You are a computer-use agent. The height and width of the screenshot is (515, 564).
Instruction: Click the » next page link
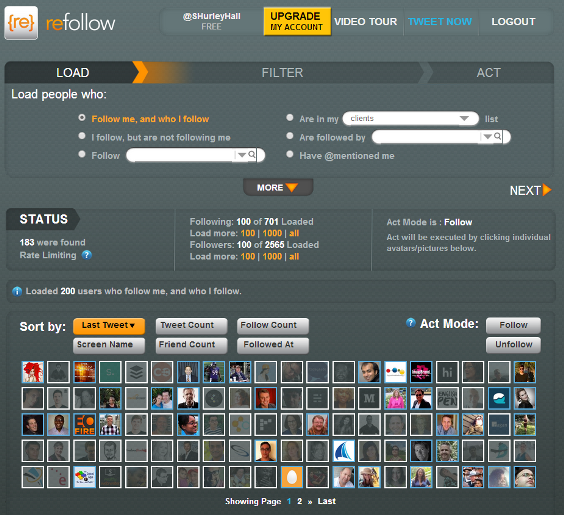[x=310, y=502]
